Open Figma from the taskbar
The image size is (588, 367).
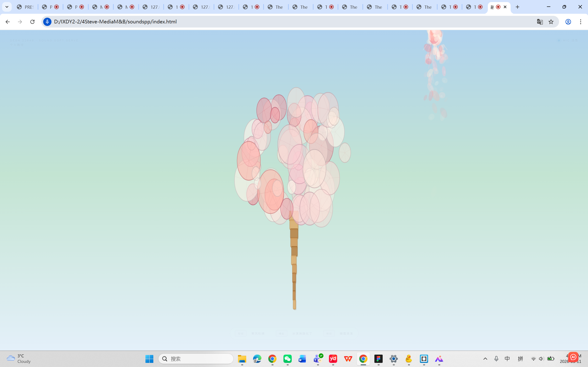click(379, 359)
